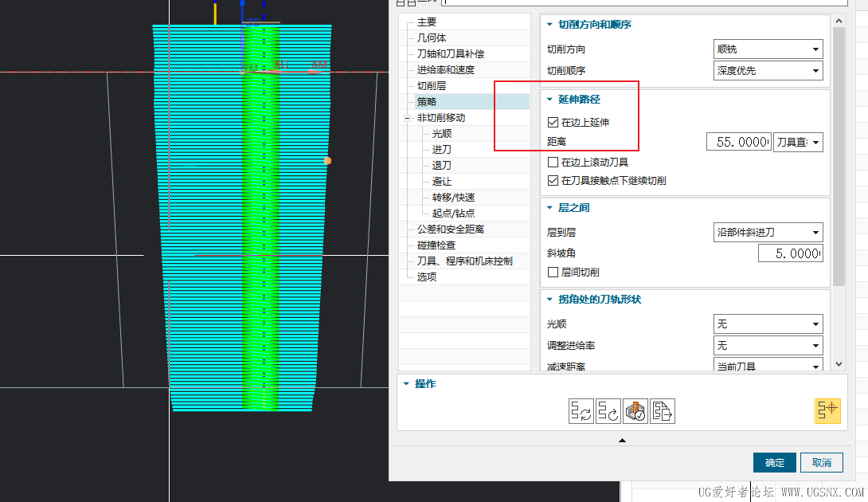Select 进刀 in the tree
The image size is (868, 502).
[442, 150]
